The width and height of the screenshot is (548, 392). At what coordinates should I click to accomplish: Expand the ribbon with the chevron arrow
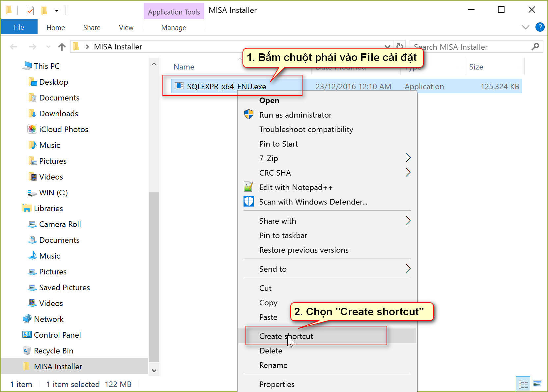[526, 27]
